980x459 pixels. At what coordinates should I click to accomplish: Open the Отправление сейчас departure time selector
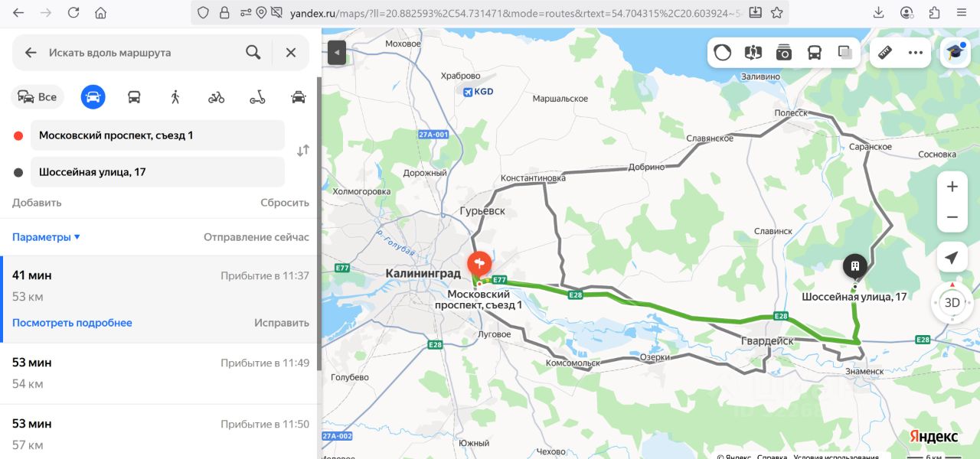[x=256, y=237]
